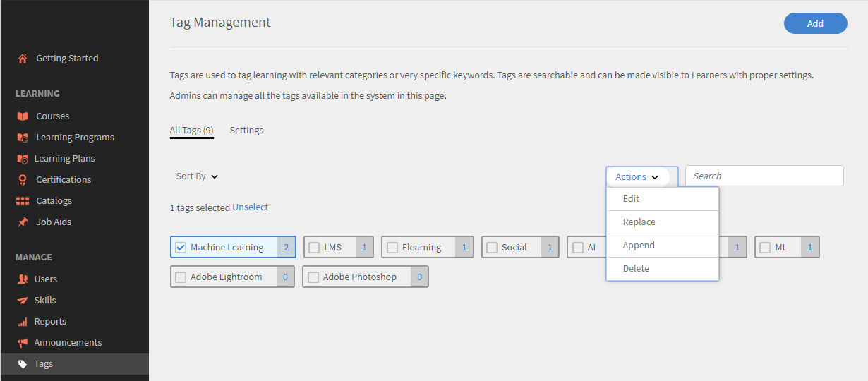Open Courses via its book icon
Viewport: 868px width, 381px height.
23,116
